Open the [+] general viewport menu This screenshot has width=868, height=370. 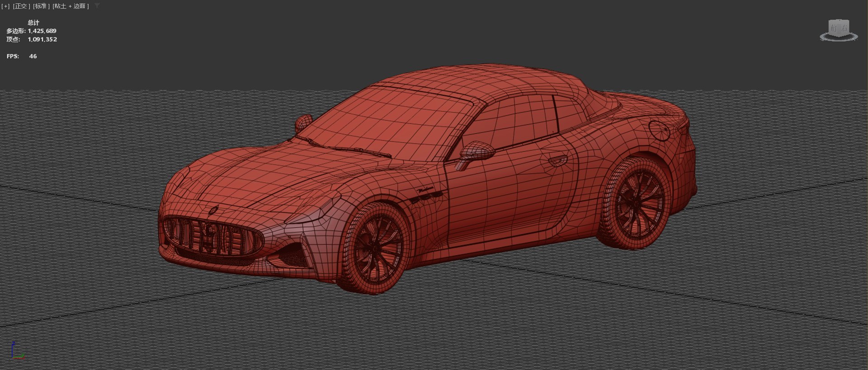click(5, 6)
